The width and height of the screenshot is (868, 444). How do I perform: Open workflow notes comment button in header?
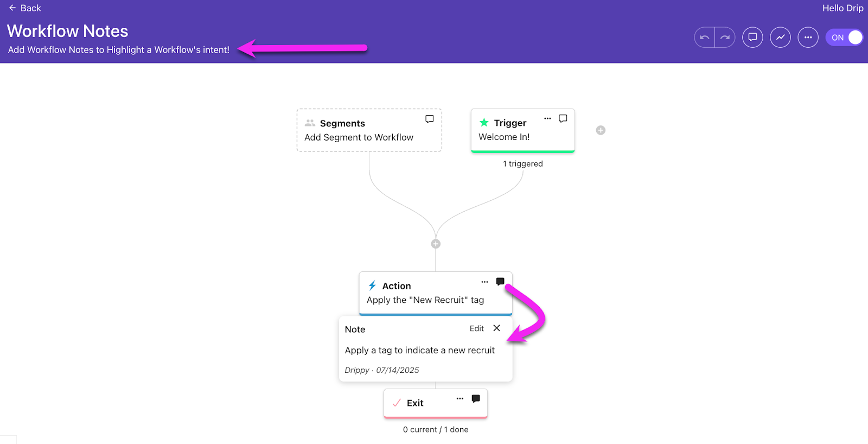coord(752,37)
